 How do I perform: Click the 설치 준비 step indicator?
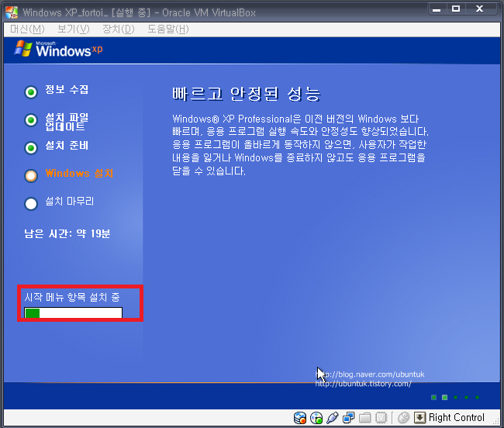pos(31,148)
